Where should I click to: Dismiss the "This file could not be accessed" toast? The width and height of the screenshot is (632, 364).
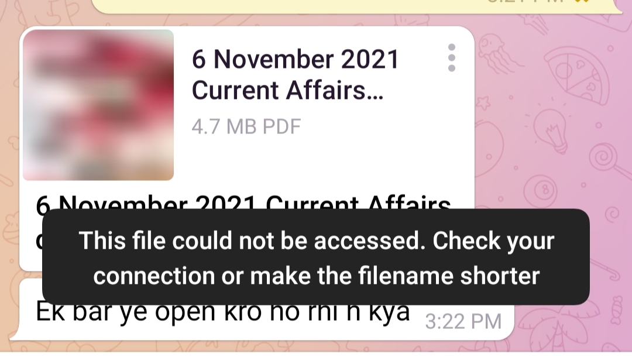pyautogui.click(x=315, y=257)
